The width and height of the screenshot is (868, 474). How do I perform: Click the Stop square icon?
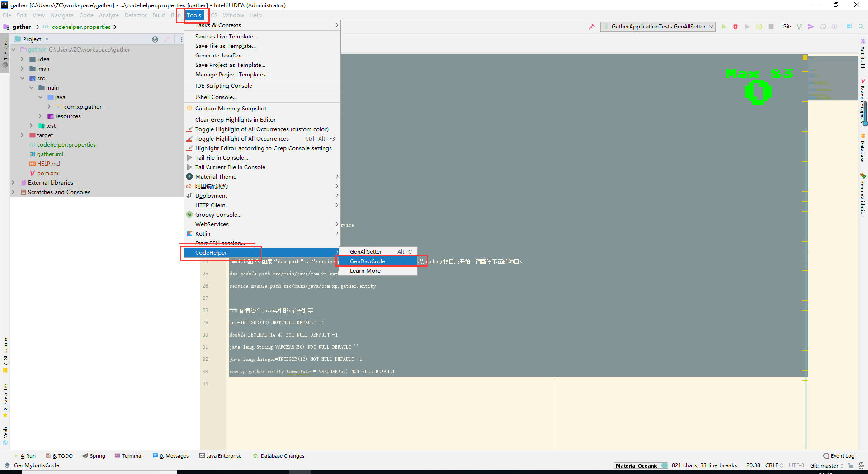coord(771,27)
